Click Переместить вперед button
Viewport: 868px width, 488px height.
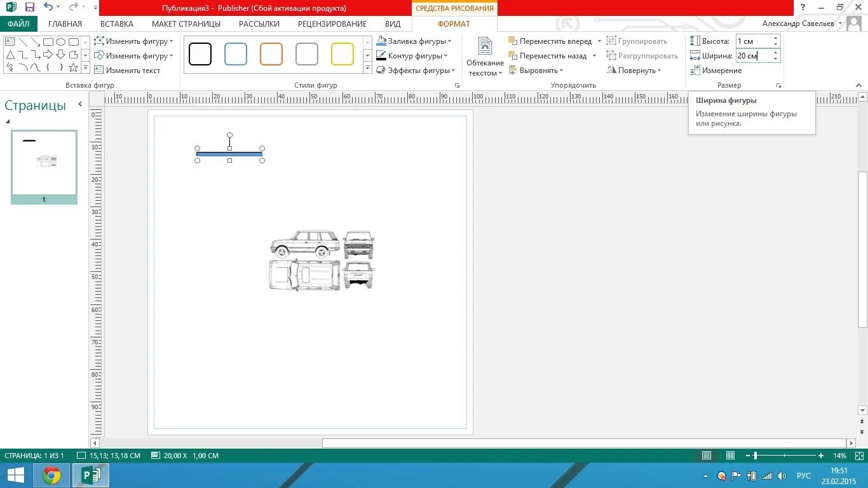pos(550,41)
